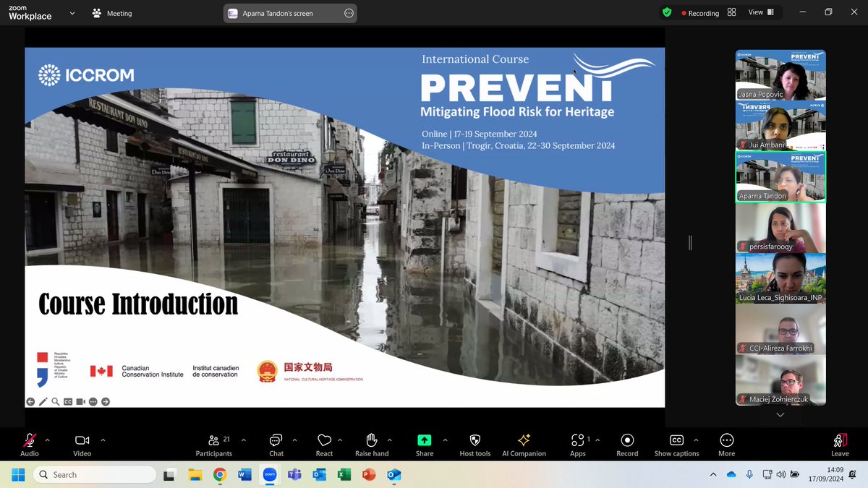This screenshot has width=868, height=488.
Task: Click the Recording indicator
Action: point(700,13)
